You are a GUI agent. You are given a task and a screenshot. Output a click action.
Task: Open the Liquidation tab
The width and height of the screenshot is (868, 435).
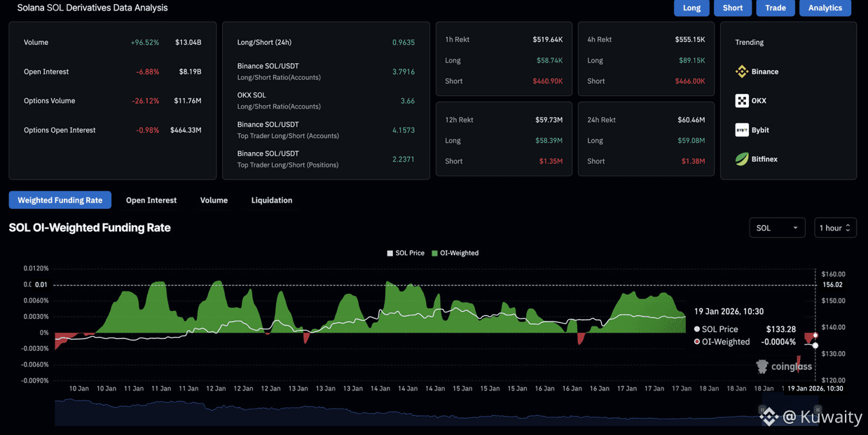(272, 200)
